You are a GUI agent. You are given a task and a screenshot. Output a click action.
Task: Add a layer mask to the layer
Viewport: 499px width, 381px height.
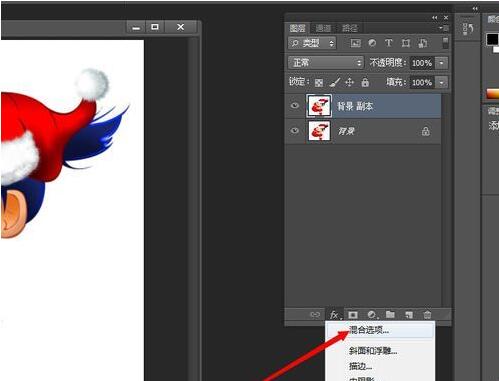click(x=353, y=315)
